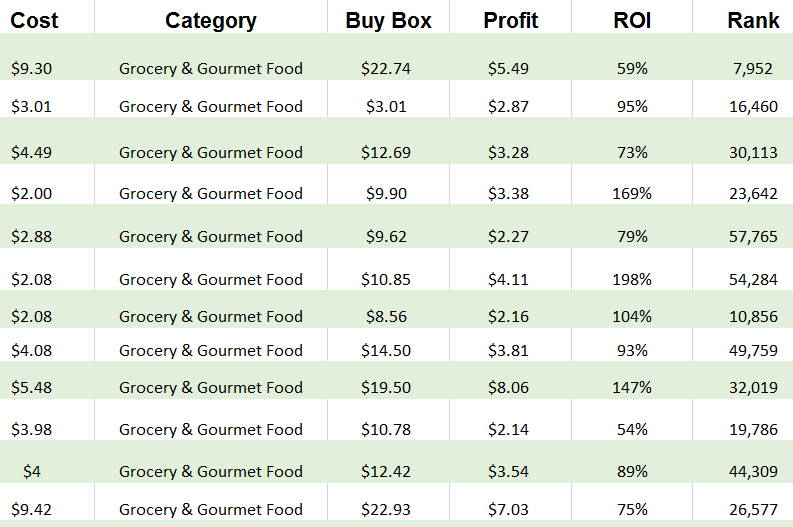793x527 pixels.
Task: Select the Rank column header
Action: point(753,21)
